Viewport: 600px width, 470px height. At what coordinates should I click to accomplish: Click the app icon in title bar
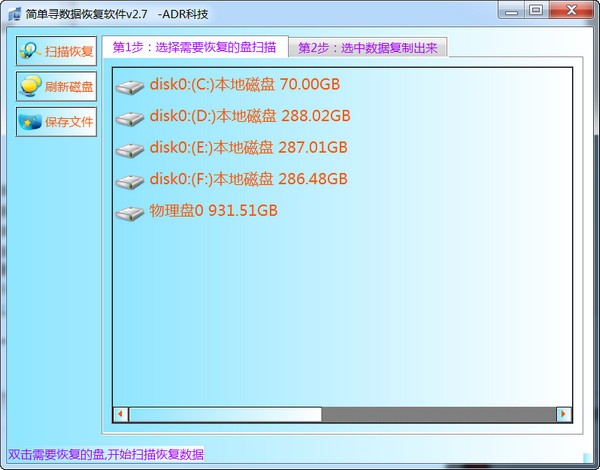[x=13, y=11]
